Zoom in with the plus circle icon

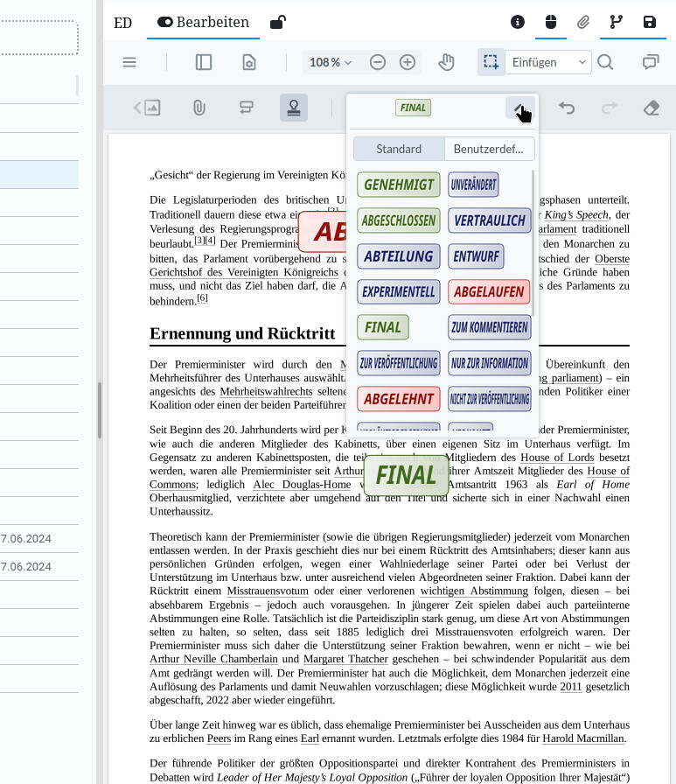point(408,62)
